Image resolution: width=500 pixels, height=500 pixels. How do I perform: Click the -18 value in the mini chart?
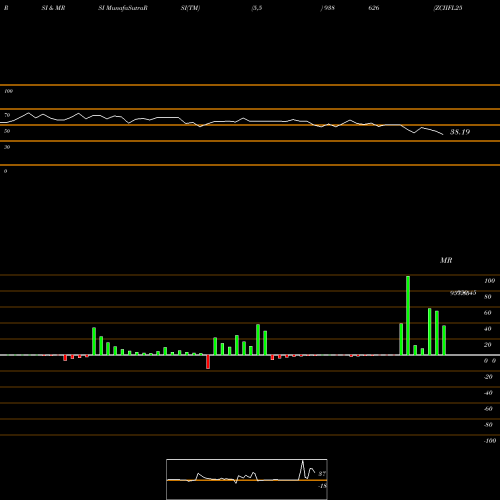[x=322, y=486]
